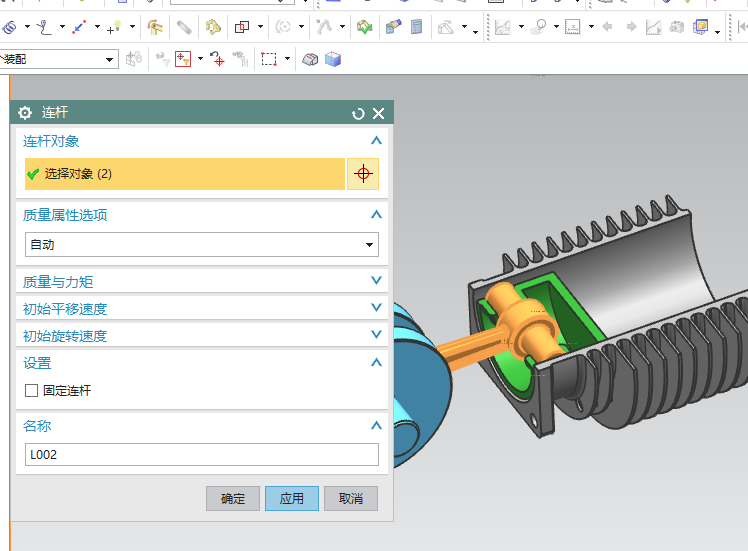Screen dimensions: 748x551
Task: Expand the dropdown beside the light bulb icon
Action: coord(132,27)
